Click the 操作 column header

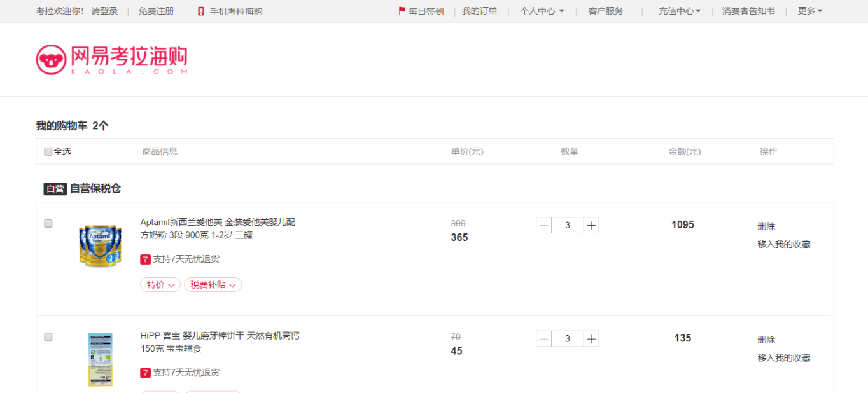[x=769, y=151]
